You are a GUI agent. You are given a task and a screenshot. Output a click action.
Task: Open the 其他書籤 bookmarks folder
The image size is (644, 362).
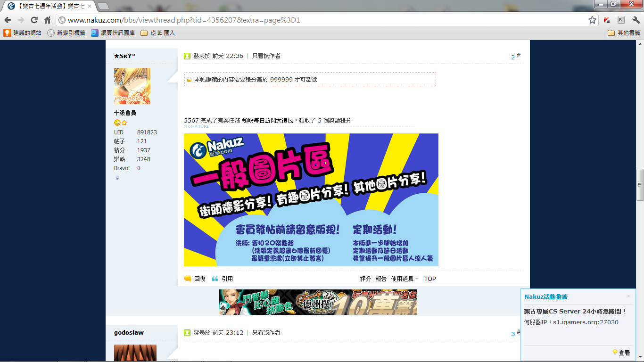[624, 33]
